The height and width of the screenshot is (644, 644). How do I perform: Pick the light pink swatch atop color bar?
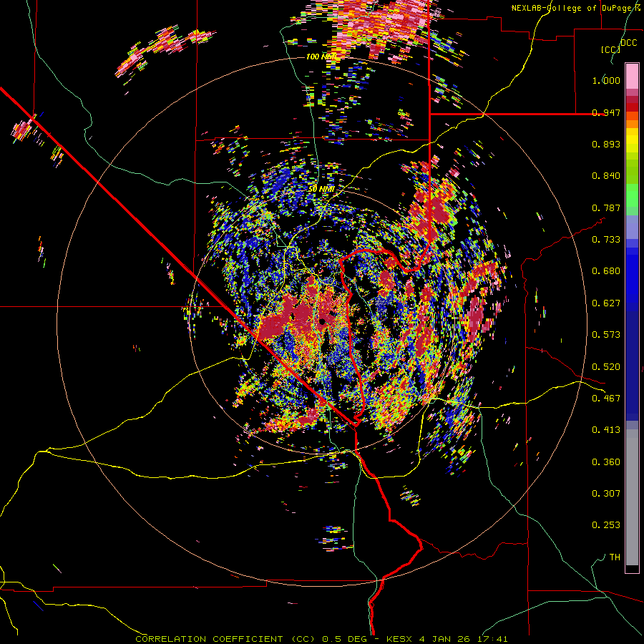[632, 76]
